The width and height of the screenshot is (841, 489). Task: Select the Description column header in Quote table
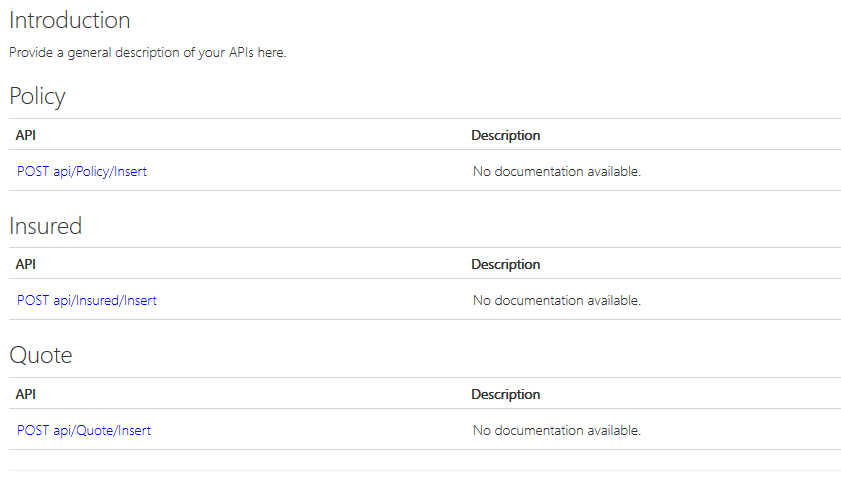[x=505, y=394]
